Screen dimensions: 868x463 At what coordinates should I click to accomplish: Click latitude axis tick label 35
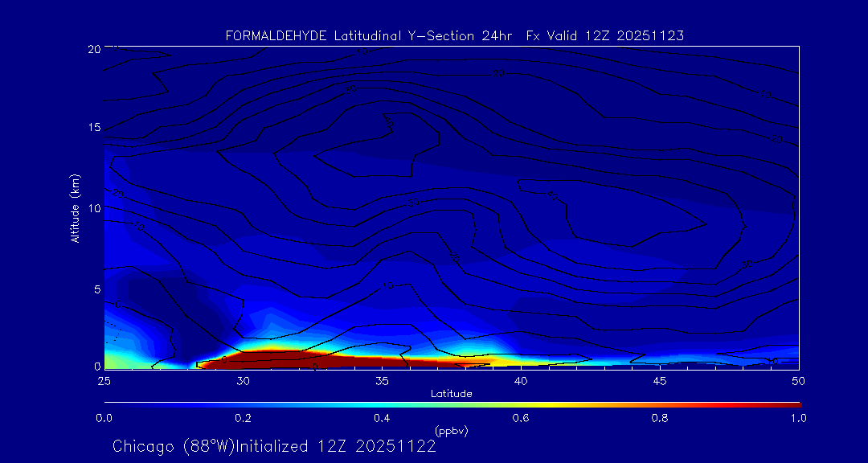[382, 380]
